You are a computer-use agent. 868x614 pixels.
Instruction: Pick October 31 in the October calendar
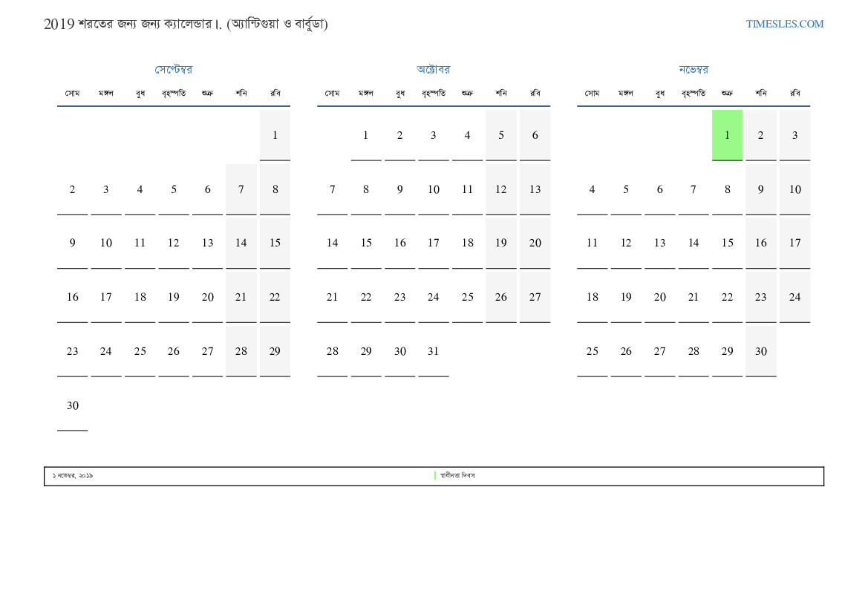point(433,351)
